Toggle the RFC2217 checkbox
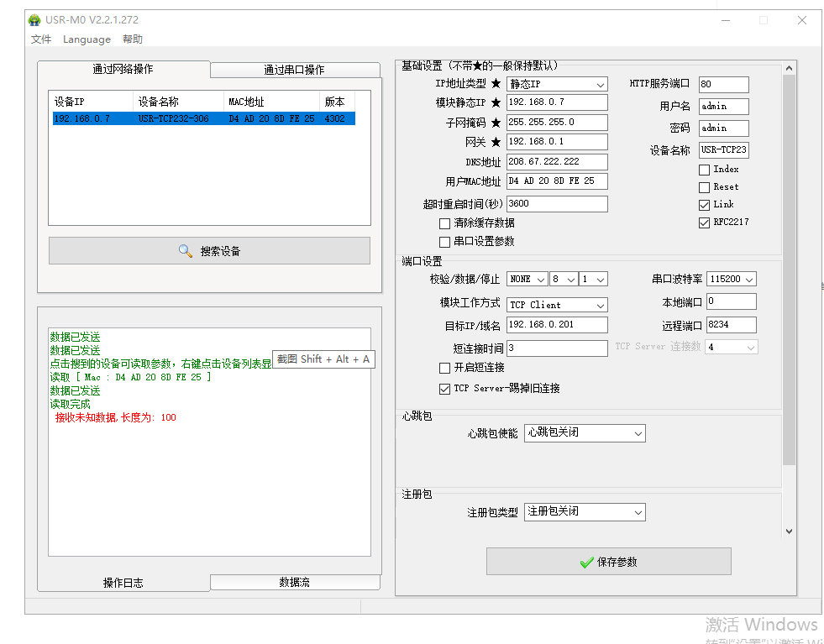824x644 pixels. coord(704,223)
